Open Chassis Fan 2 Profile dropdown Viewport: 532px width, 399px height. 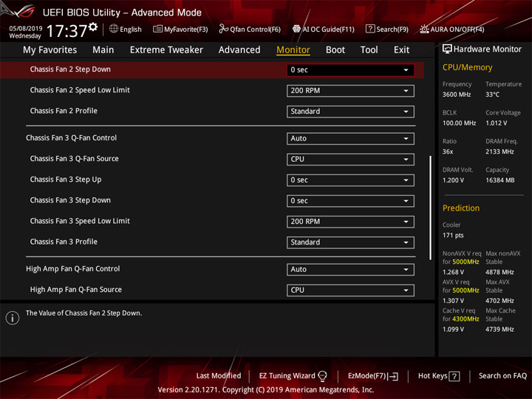pos(350,112)
